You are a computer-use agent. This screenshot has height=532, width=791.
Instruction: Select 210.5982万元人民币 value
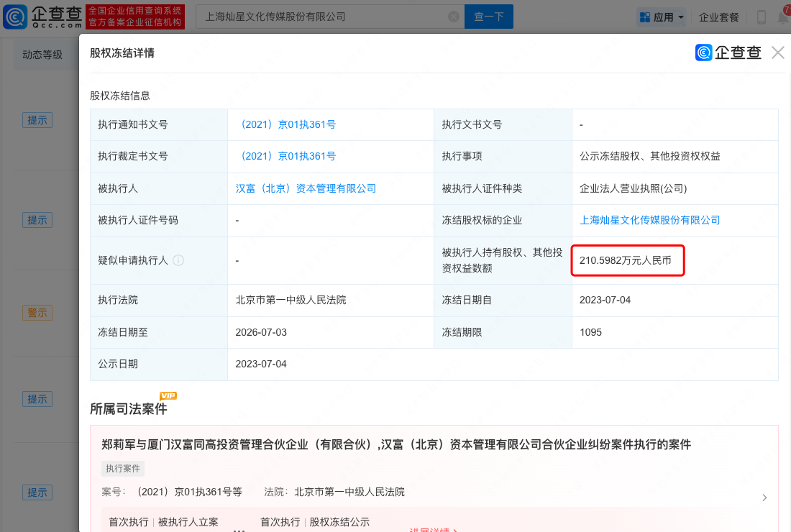pos(625,260)
